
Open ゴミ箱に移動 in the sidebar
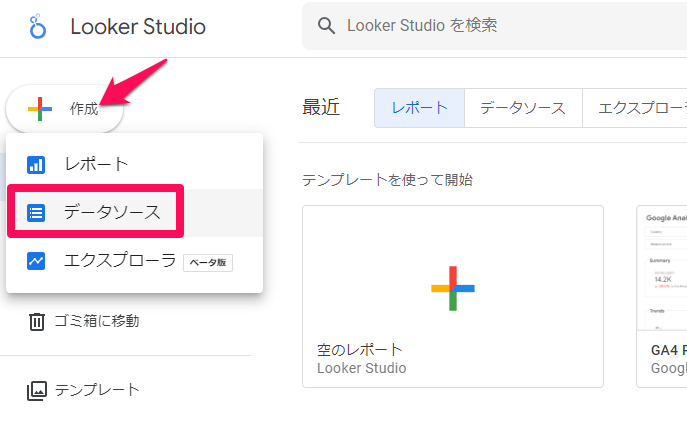[x=84, y=322]
